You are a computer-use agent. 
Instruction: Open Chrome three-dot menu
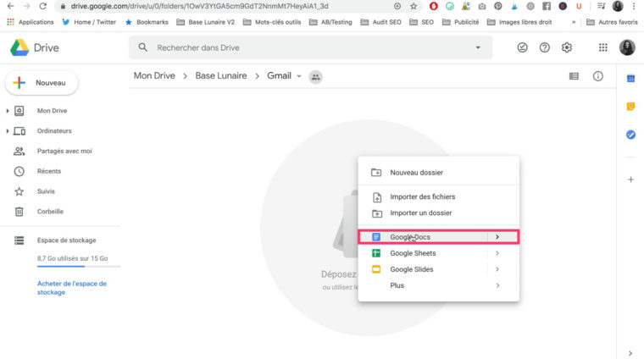point(634,6)
